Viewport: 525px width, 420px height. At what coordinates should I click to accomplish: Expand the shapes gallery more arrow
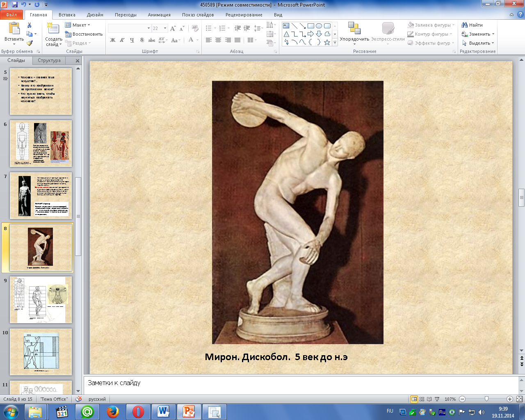[x=335, y=42]
